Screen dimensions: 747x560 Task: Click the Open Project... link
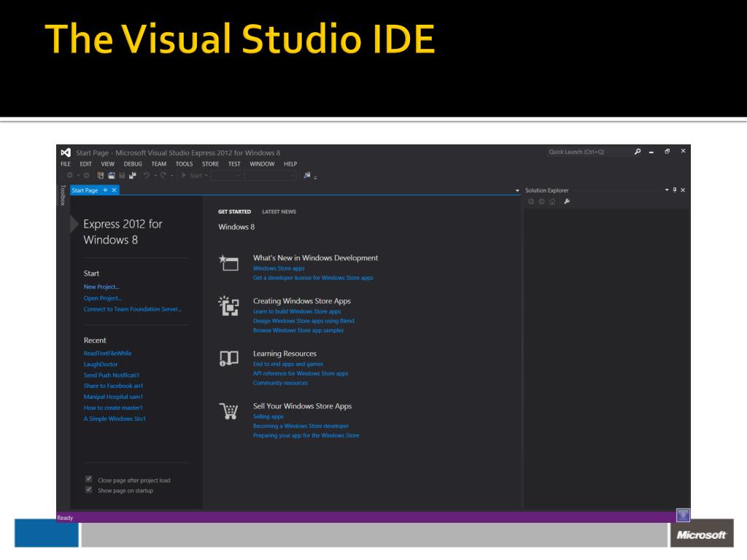pos(103,298)
